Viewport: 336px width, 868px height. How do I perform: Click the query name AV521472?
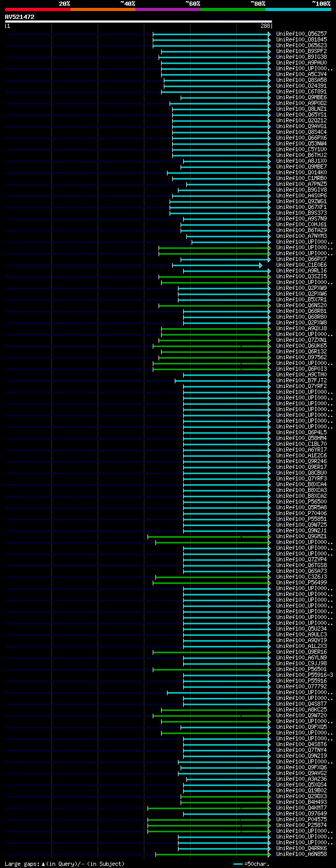pos(20,17)
